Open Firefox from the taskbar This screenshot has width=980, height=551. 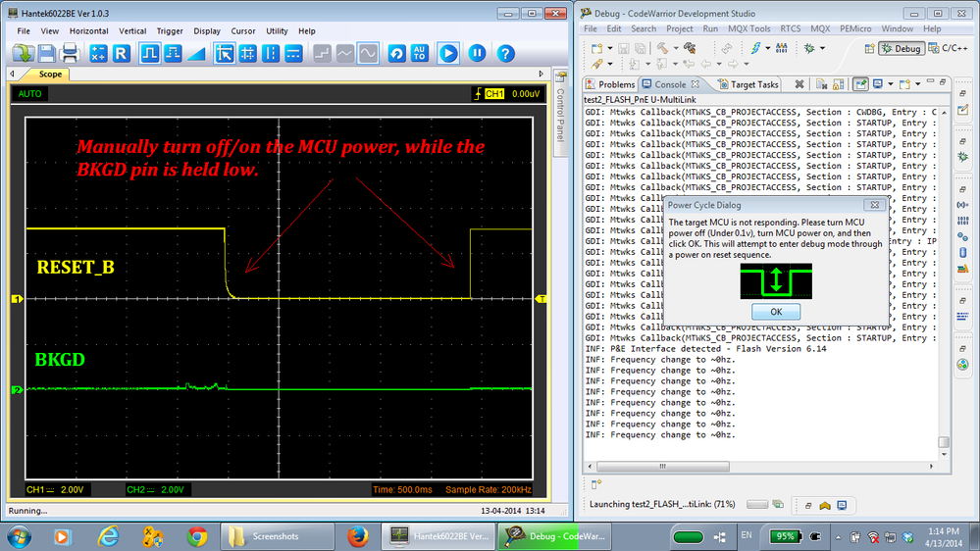(x=357, y=536)
